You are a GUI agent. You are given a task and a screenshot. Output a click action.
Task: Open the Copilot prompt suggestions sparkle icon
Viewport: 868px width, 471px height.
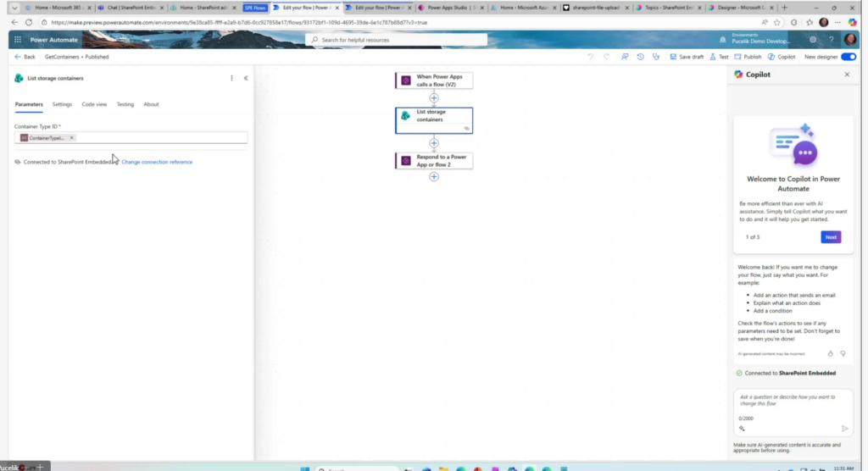742,429
